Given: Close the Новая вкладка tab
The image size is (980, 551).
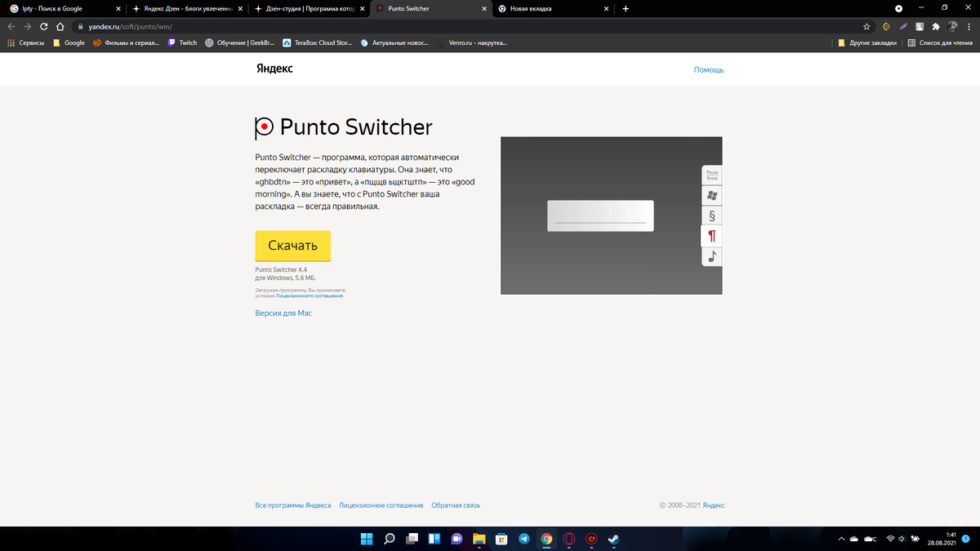Looking at the screenshot, I should point(606,8).
